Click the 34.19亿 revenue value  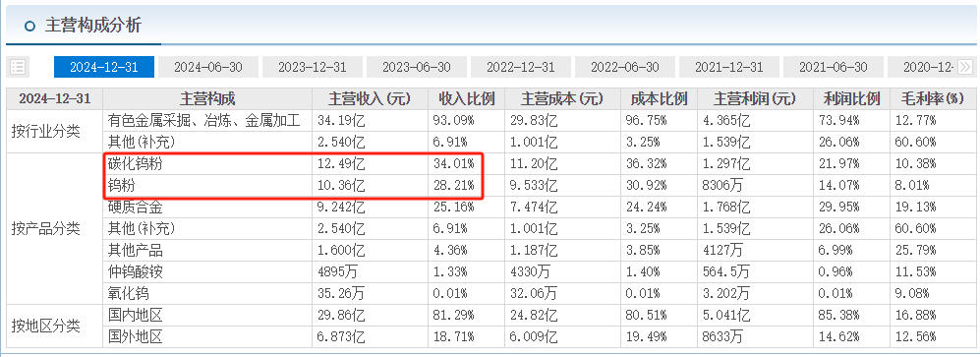point(341,120)
